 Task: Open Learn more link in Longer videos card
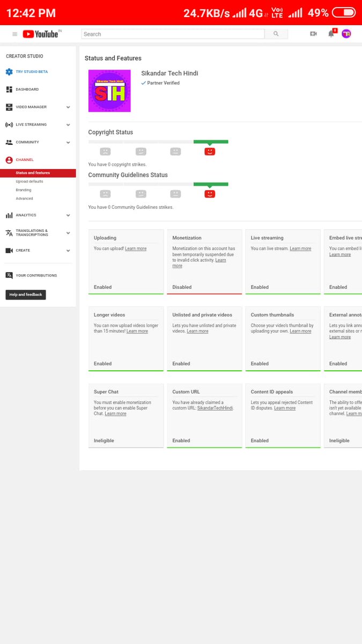pos(137,331)
